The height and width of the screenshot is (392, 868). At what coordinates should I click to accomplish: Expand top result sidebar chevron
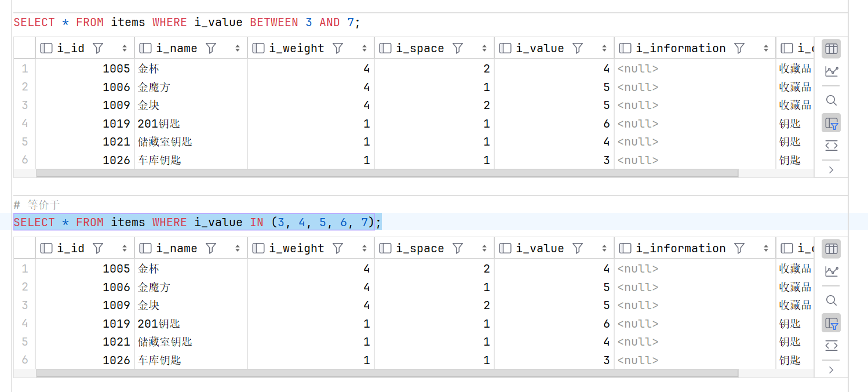[x=831, y=170]
